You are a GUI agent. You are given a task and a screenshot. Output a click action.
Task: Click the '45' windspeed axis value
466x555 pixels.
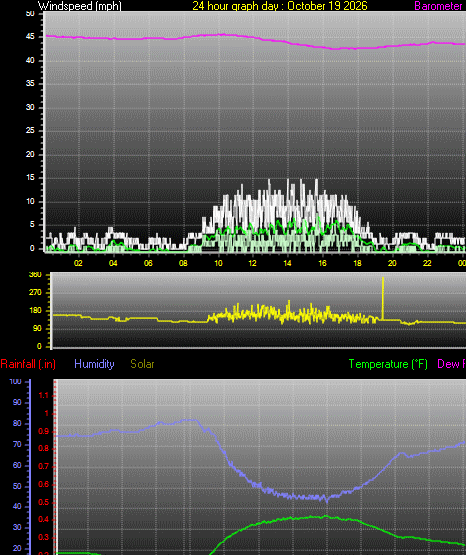30,36
